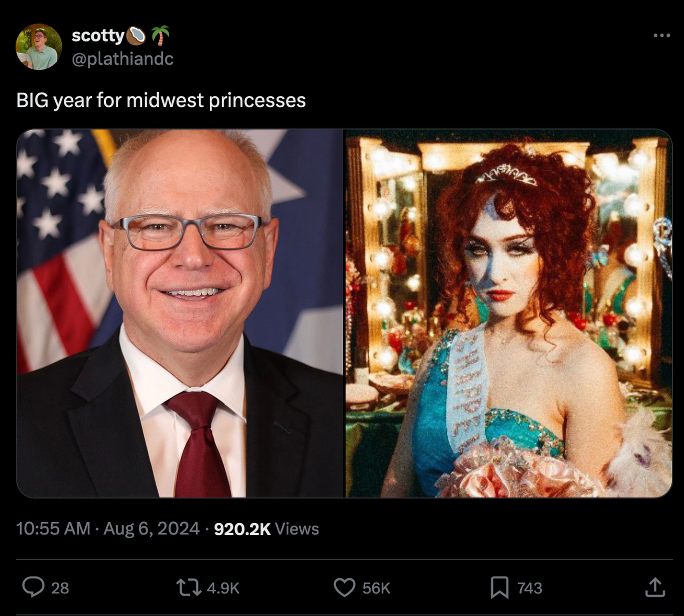The width and height of the screenshot is (684, 616).
Task: Open the three-dot more options menu
Action: click(661, 35)
